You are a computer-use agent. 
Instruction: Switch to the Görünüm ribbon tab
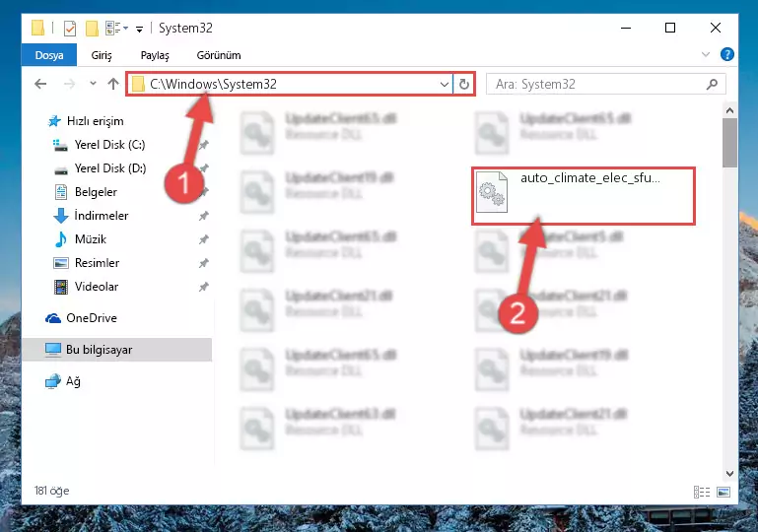point(219,55)
